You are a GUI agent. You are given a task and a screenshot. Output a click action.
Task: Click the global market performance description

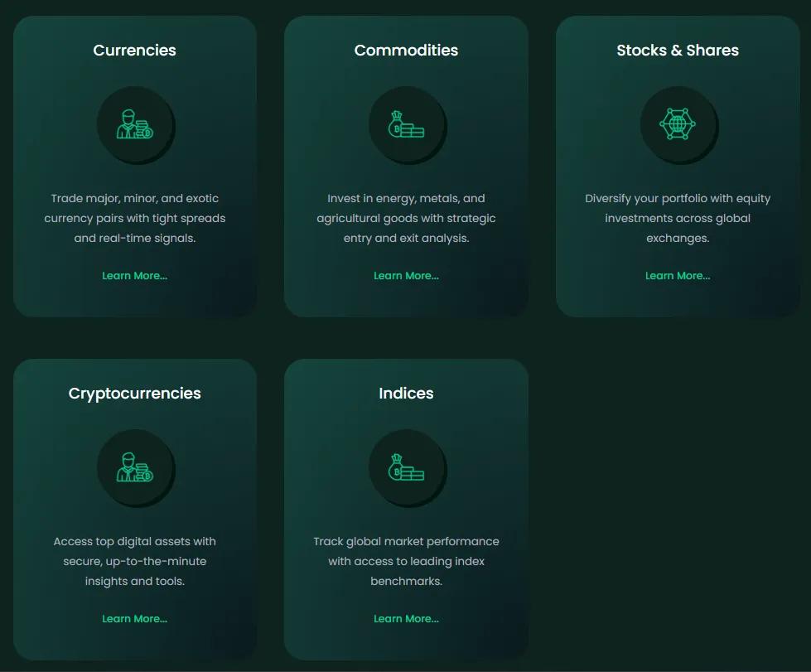coord(406,562)
